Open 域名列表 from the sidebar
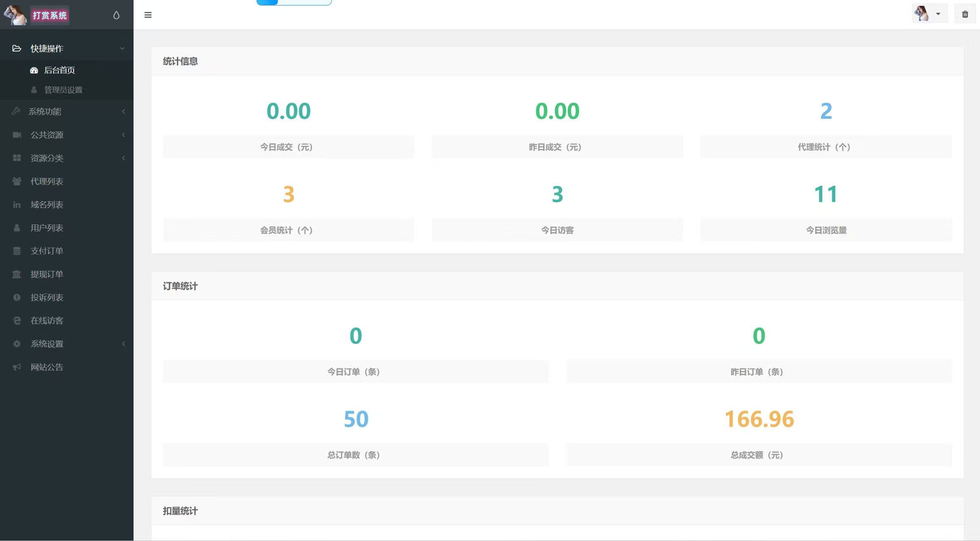Image resolution: width=980 pixels, height=541 pixels. coord(47,205)
